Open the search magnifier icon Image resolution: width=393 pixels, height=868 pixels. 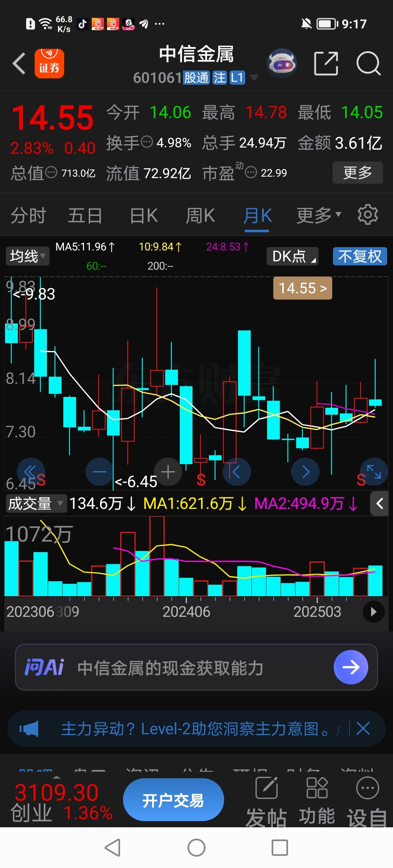pyautogui.click(x=368, y=64)
